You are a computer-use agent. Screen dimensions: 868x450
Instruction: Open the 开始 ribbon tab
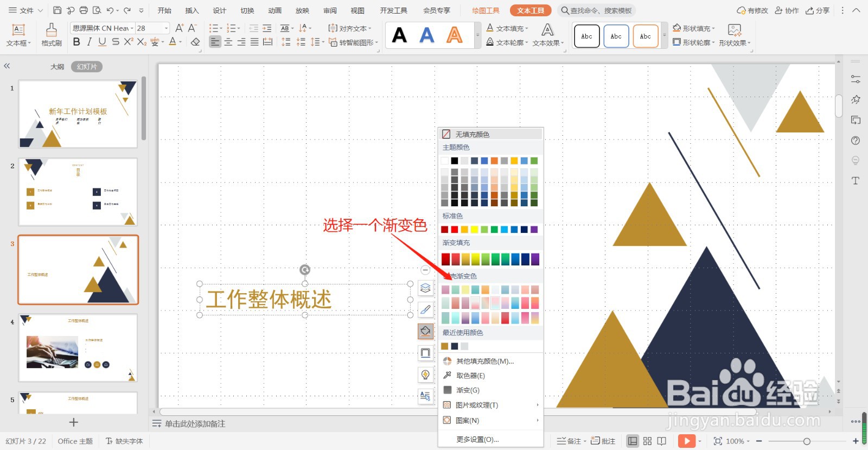coord(164,10)
